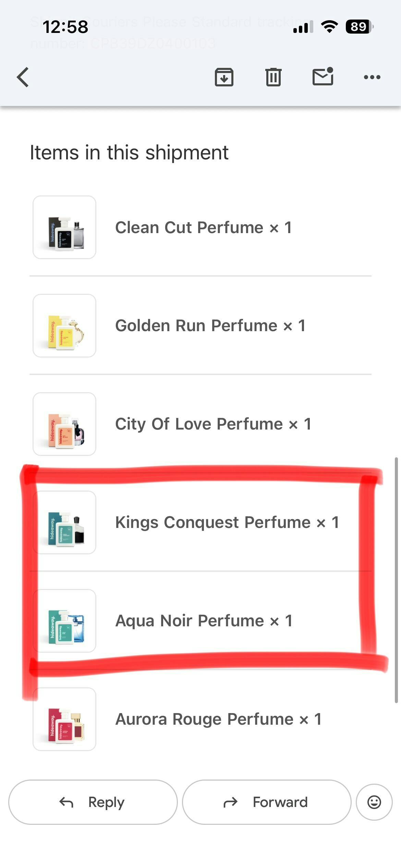Viewport: 401px width, 868px height.
Task: Archive this email
Action: pyautogui.click(x=224, y=77)
